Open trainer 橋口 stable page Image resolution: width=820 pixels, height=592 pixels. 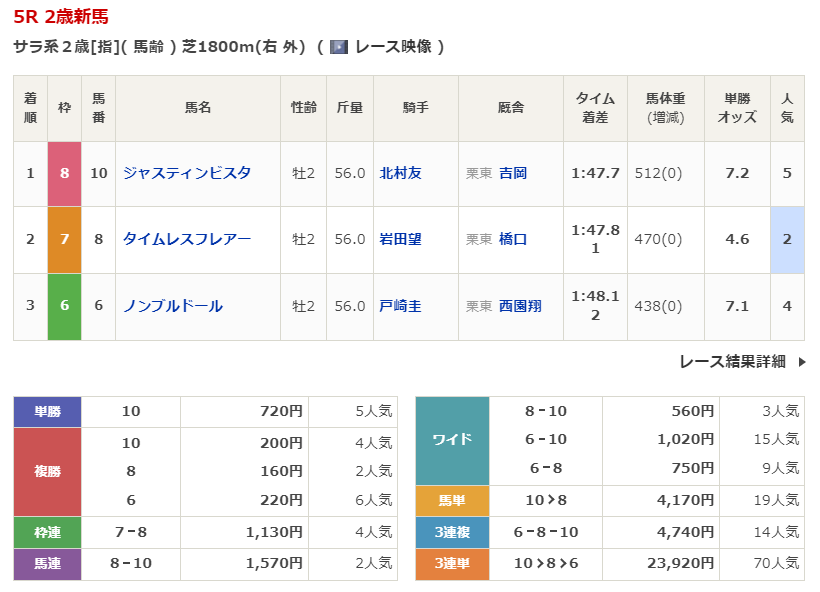coord(512,239)
